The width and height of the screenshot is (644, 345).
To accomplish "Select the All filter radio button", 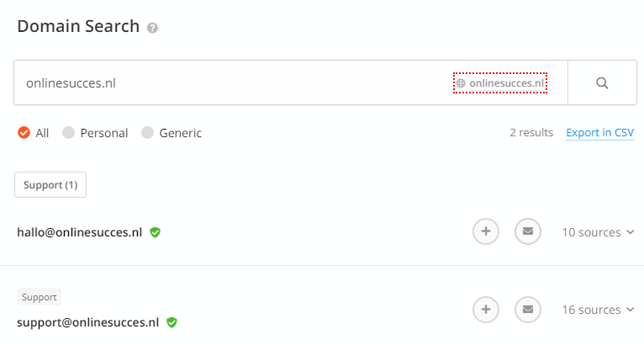I will click(24, 133).
